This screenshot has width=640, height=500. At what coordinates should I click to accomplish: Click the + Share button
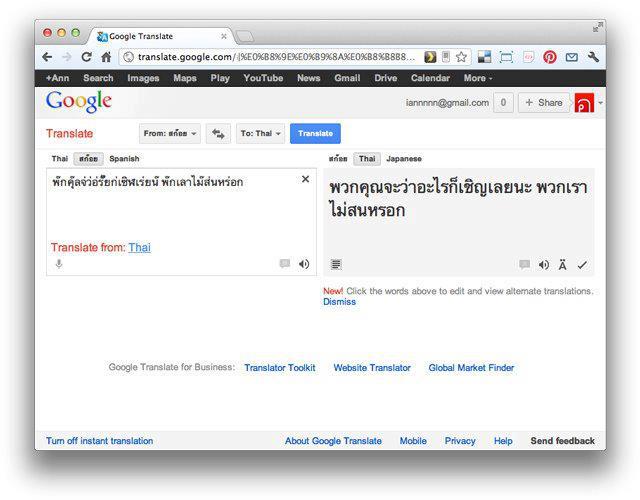[544, 102]
